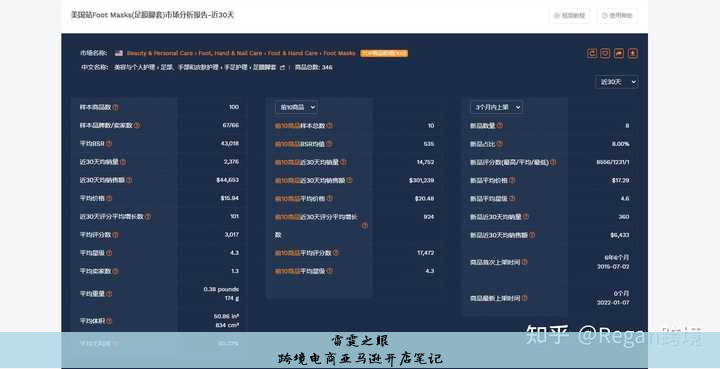This screenshot has height=369, width=720.
Task: Click help icon beside 新品数量
Action: pyautogui.click(x=500, y=125)
